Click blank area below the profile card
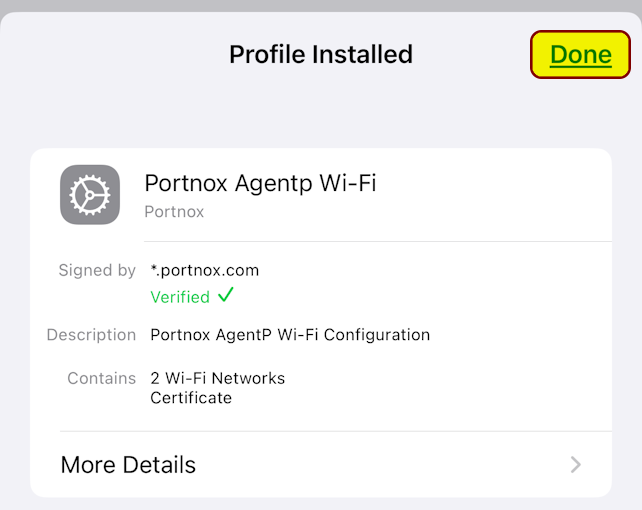The width and height of the screenshot is (642, 510). pyautogui.click(x=321, y=504)
